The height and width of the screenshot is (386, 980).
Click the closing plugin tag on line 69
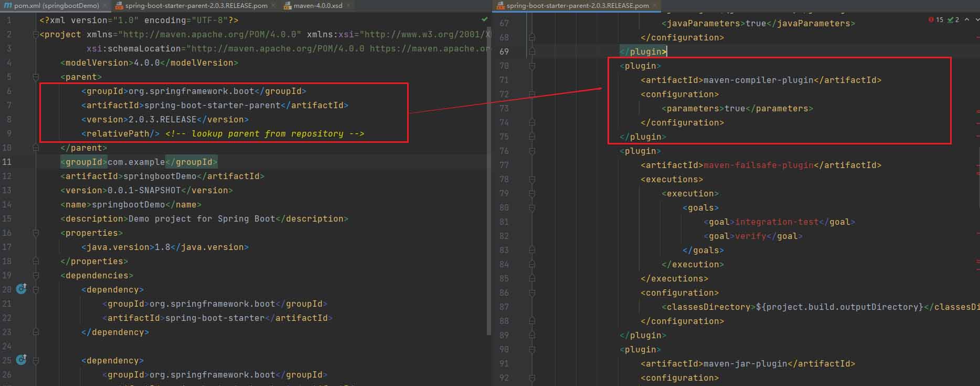click(x=643, y=51)
